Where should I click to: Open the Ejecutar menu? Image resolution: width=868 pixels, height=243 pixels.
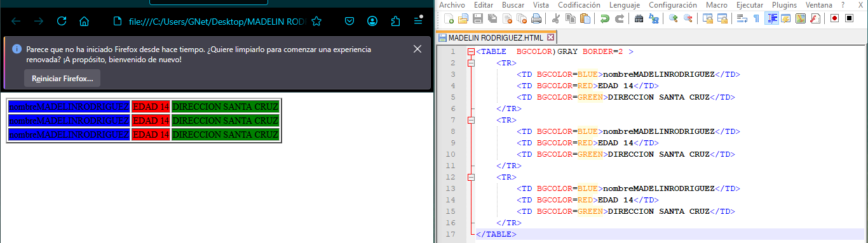pyautogui.click(x=749, y=4)
